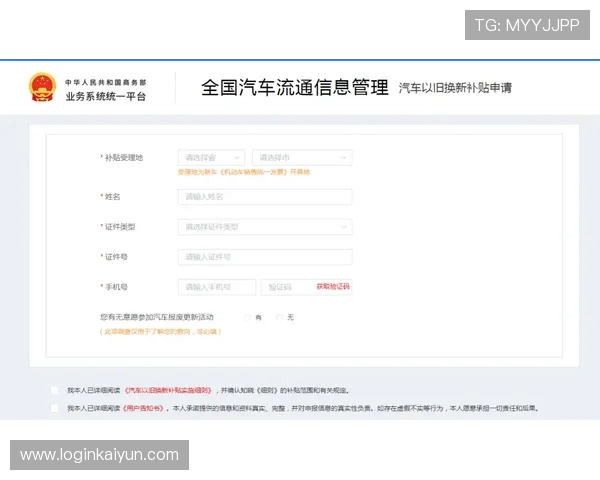Click the national emblem logo
The height and width of the screenshot is (480, 600).
(x=42, y=87)
